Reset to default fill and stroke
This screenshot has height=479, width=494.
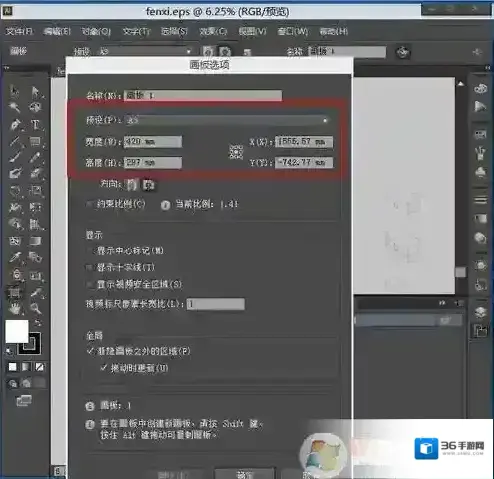point(9,351)
